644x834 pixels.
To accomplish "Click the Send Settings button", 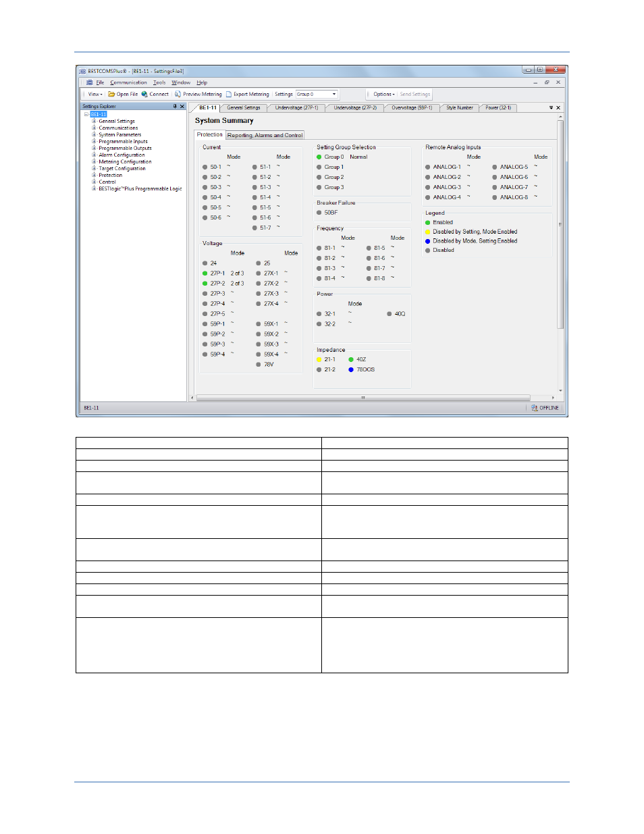I will [x=414, y=95].
